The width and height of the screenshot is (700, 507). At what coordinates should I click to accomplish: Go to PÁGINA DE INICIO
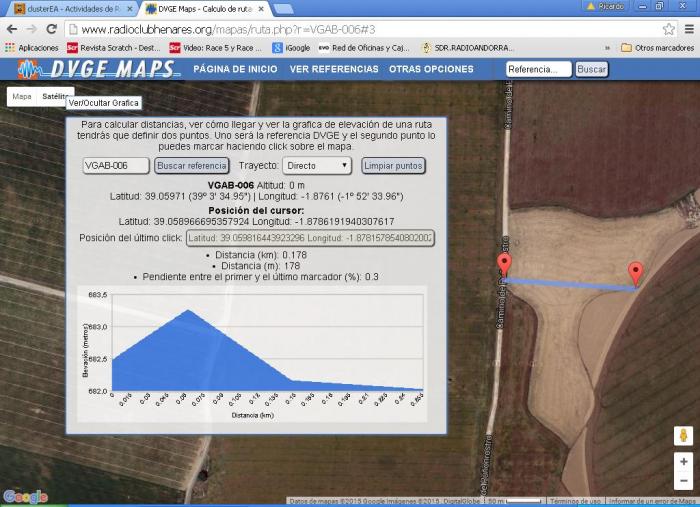[235, 69]
